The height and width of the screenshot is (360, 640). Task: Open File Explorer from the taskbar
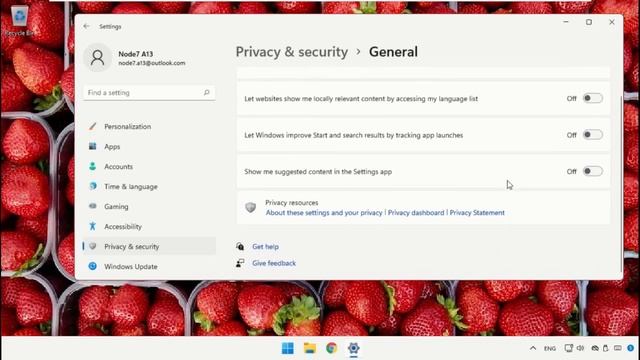310,348
